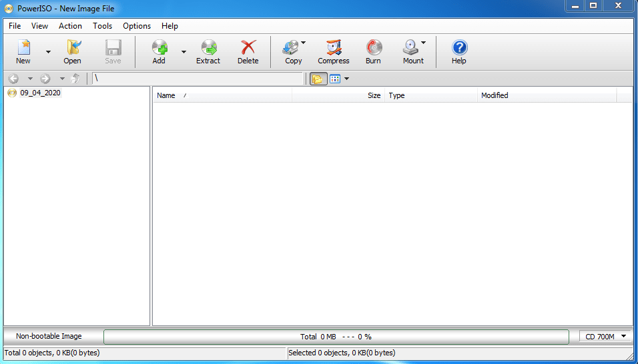Click the path address input field
The height and width of the screenshot is (364, 638).
(x=197, y=79)
